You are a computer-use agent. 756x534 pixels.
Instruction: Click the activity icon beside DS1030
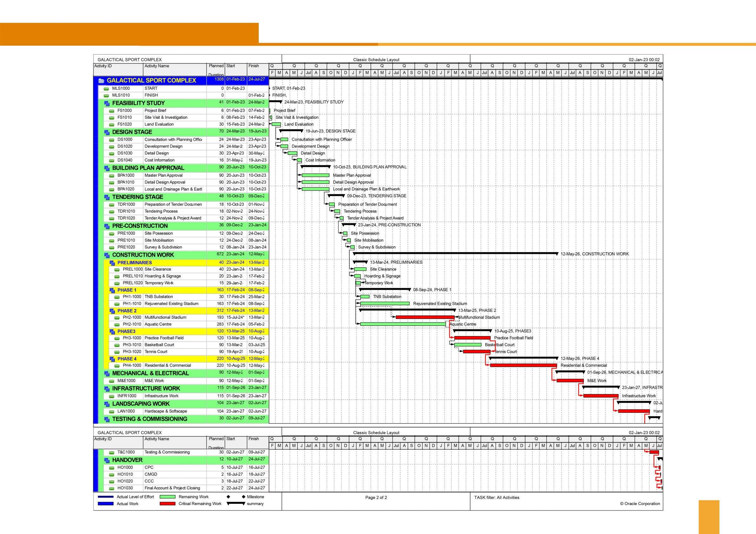tap(112, 153)
